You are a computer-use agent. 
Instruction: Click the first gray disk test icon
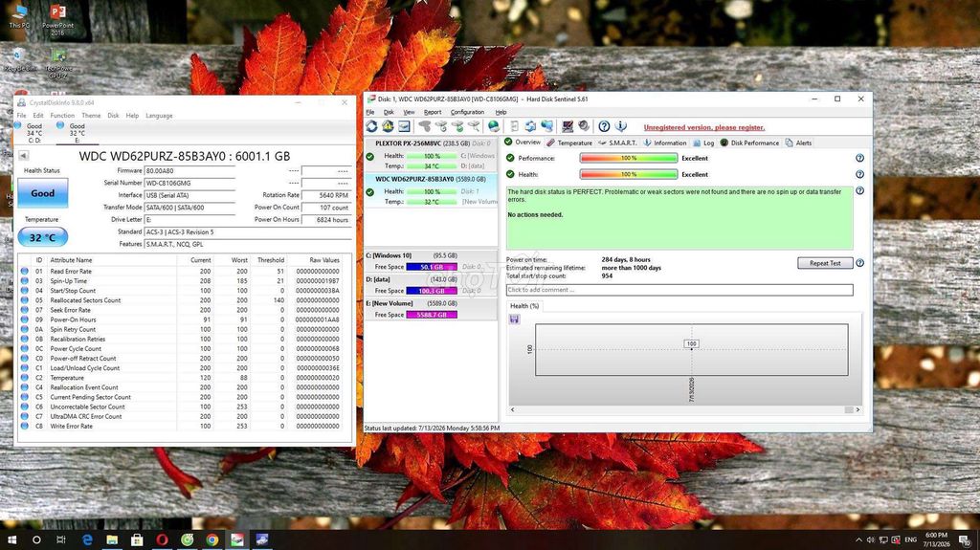[x=424, y=126]
